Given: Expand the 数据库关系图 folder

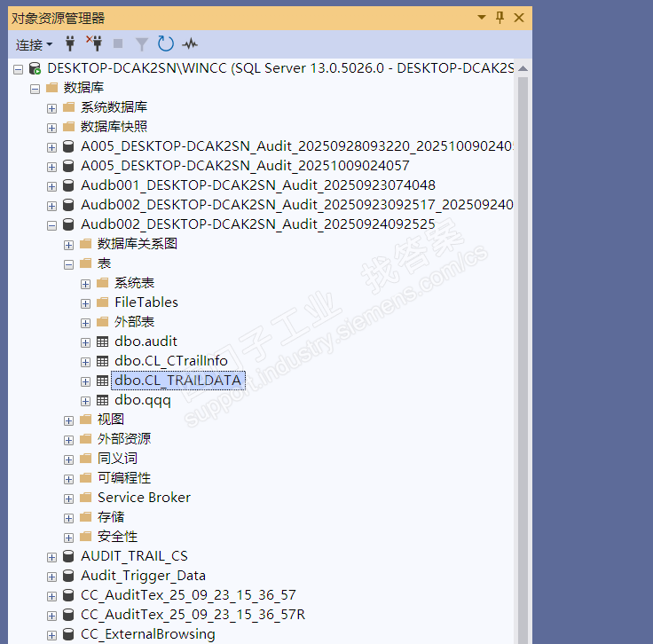Looking at the screenshot, I should 68,245.
